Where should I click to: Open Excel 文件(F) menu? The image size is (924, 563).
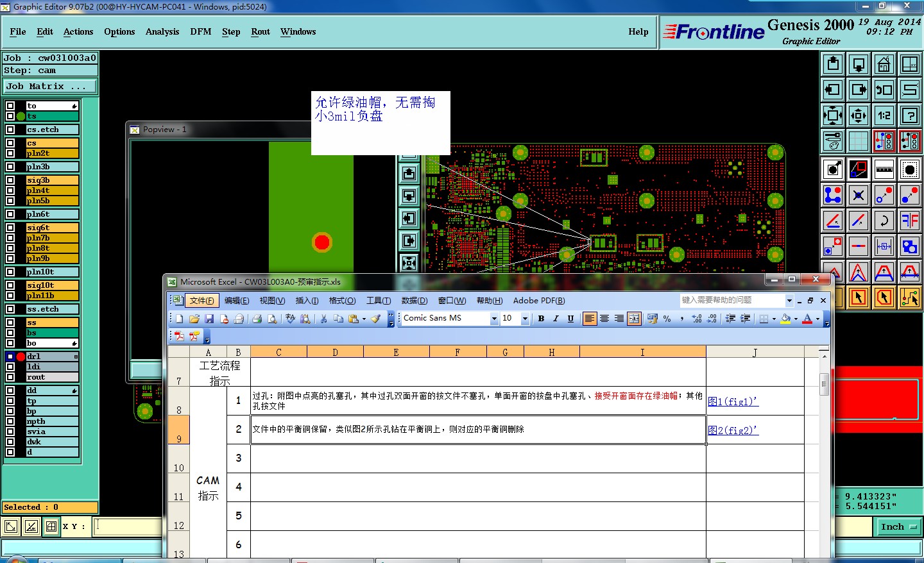click(201, 301)
